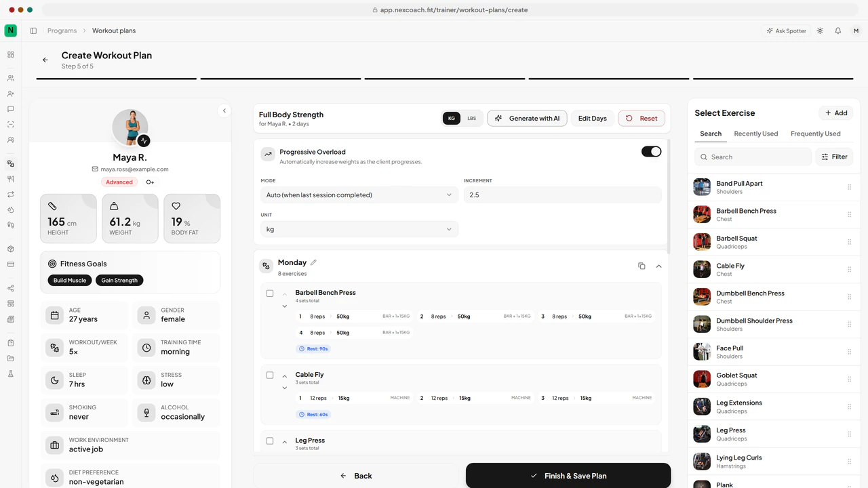Screen dimensions: 868x488
Task: Duplicate Monday with the copy icon
Action: (x=642, y=266)
